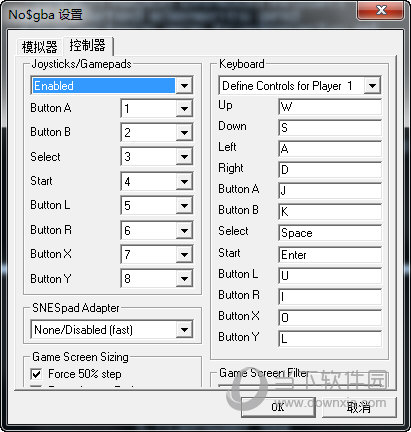Click keyboard Button B field with K
The image size is (411, 432).
(x=330, y=212)
